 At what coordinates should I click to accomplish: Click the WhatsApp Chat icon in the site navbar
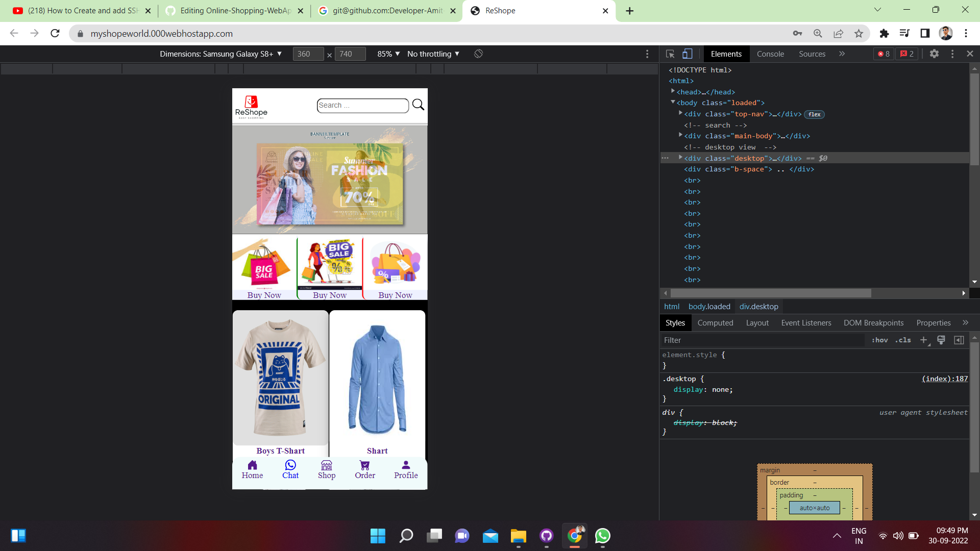290,465
